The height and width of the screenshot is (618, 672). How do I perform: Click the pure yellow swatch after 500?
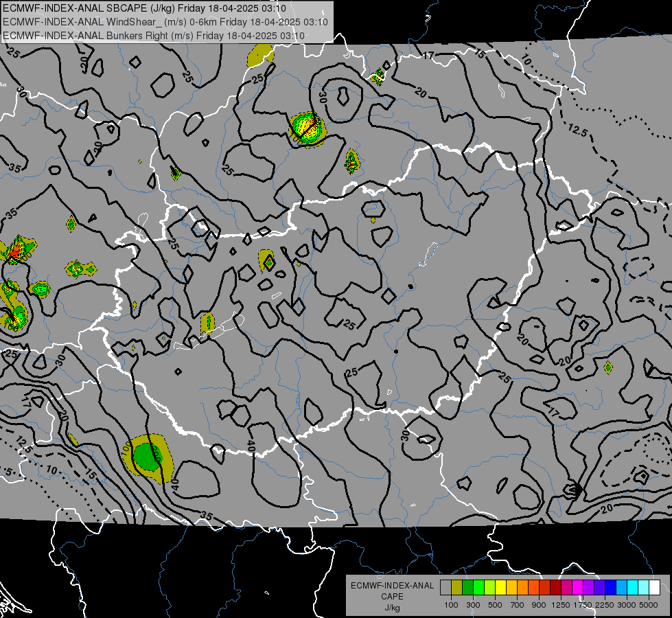(500, 588)
